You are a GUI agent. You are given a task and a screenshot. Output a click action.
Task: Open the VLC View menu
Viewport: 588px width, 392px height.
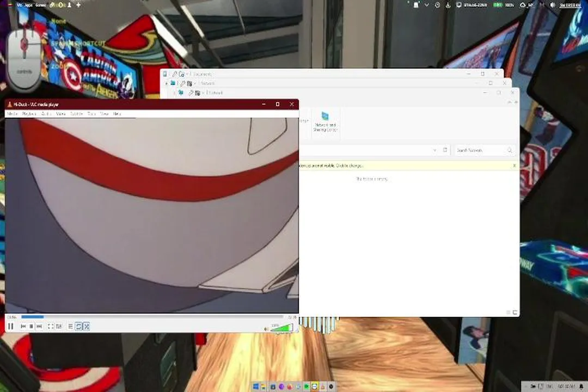pos(104,114)
